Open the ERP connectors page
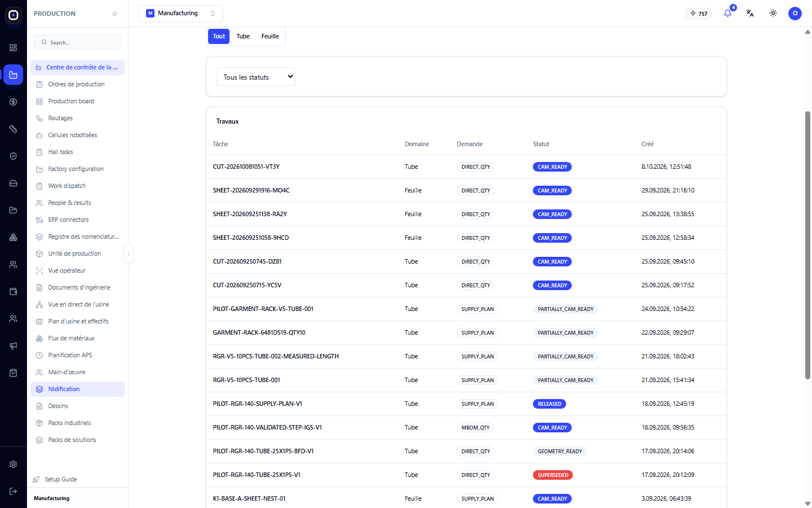The image size is (812, 508). coord(78,220)
